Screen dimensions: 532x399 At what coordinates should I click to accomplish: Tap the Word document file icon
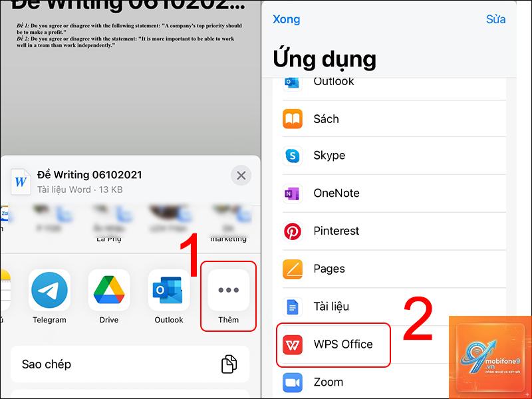[21, 182]
